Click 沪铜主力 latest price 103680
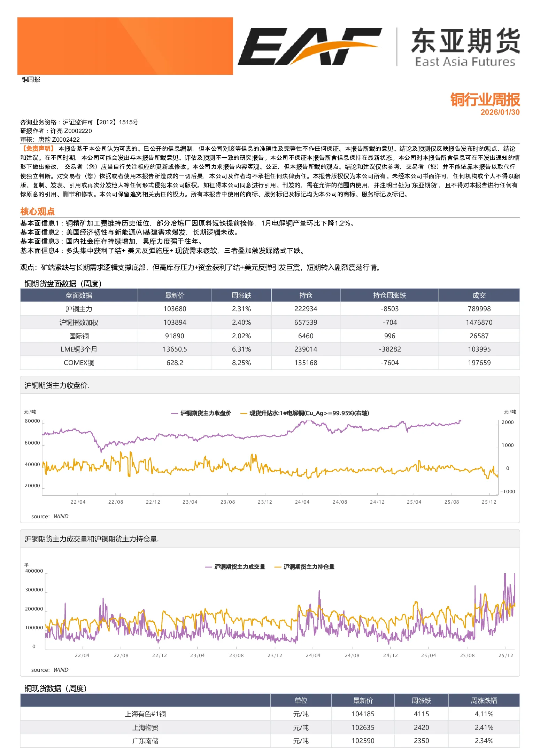This screenshot has width=540, height=756. [175, 309]
